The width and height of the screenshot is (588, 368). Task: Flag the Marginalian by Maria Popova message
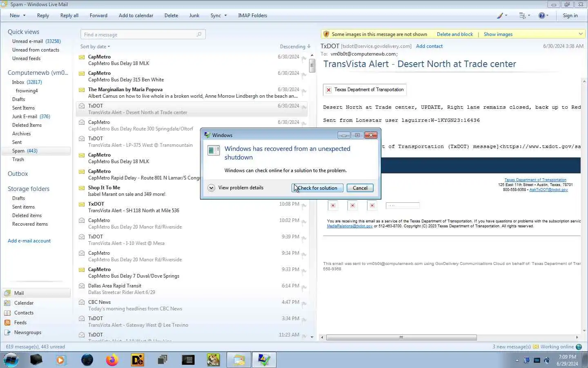[x=304, y=91]
